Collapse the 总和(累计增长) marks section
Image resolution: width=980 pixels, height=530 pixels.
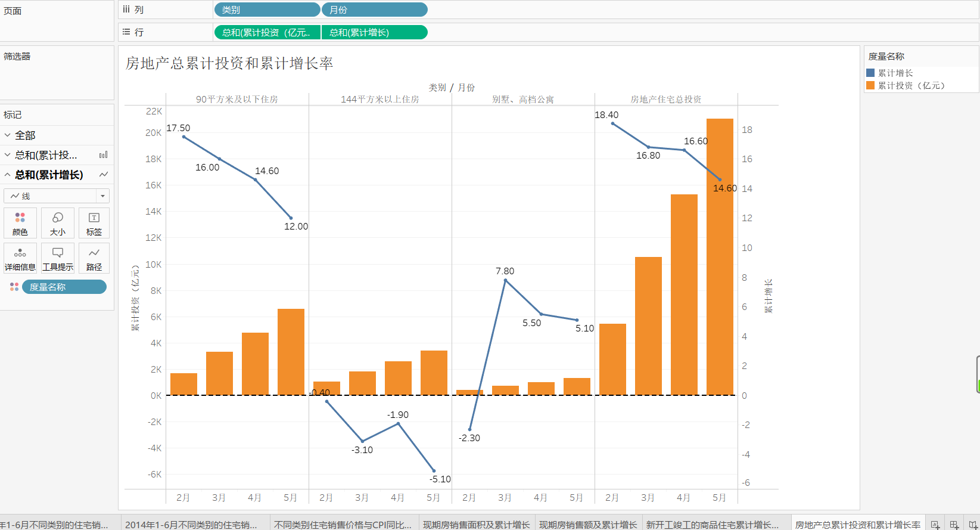tap(8, 175)
